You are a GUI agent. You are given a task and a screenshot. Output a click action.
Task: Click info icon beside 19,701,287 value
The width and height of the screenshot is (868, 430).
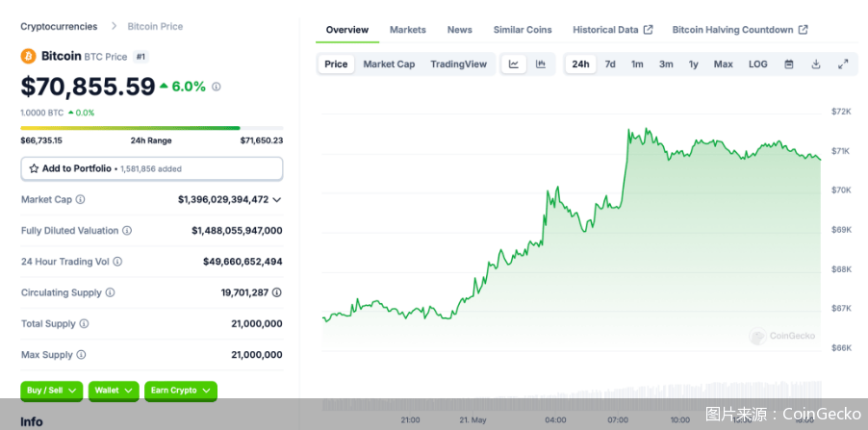[277, 292]
